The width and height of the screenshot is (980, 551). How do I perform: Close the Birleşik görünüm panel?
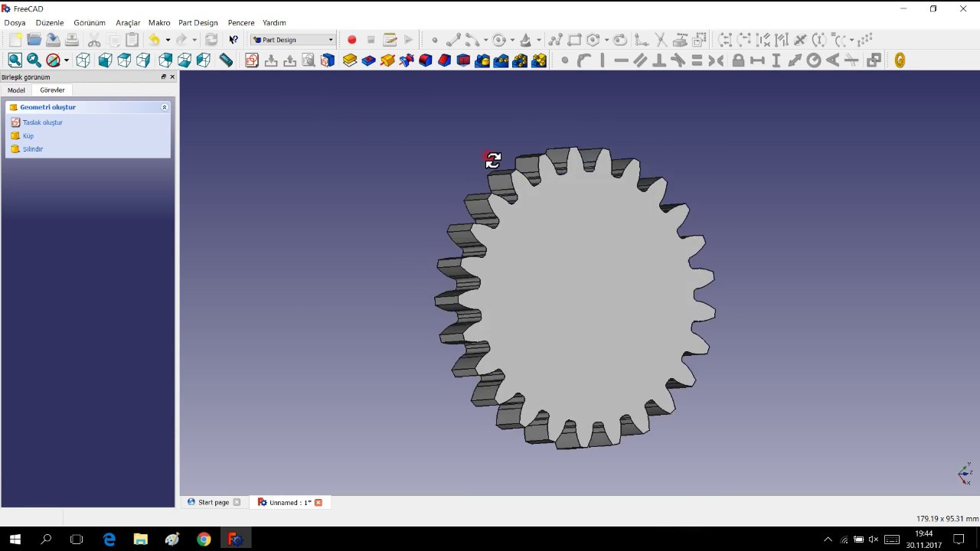pos(172,77)
